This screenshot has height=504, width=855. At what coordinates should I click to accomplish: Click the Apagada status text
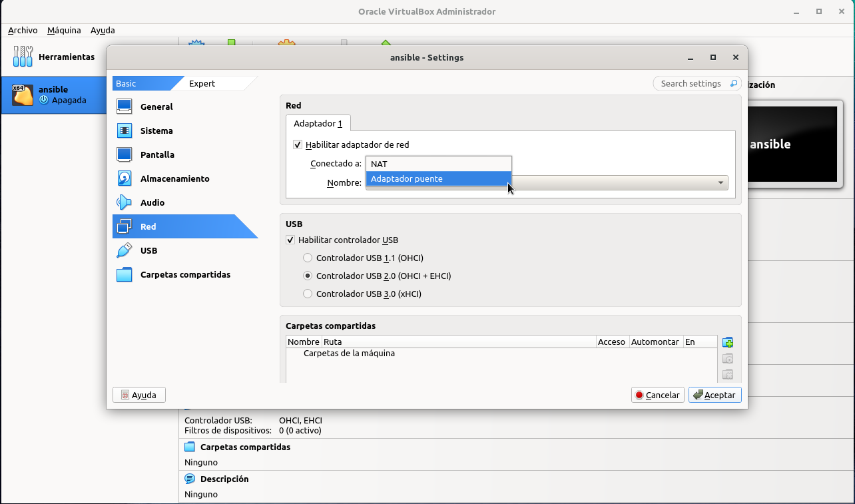(x=69, y=101)
